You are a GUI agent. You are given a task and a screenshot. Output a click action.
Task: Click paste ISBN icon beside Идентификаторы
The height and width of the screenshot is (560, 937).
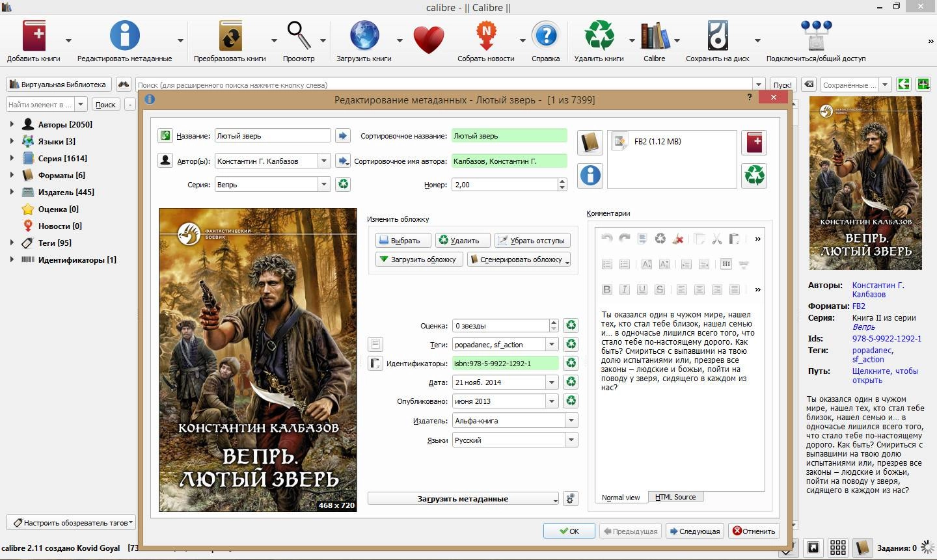tap(375, 363)
